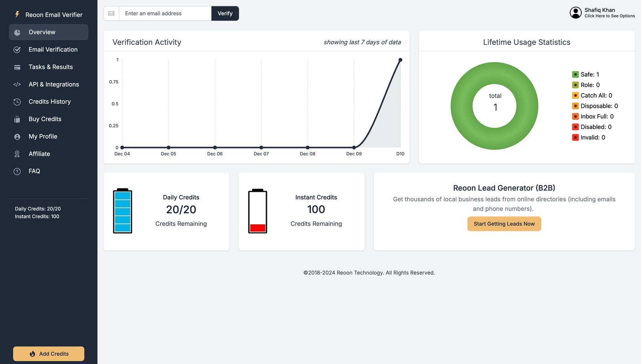The height and width of the screenshot is (364, 641).
Task: Click 'showing last 7 days of data' text
Action: click(x=363, y=42)
